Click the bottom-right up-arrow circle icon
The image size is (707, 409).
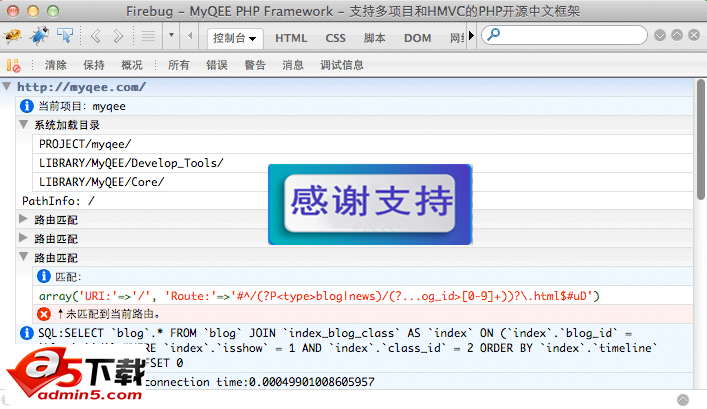[683, 400]
